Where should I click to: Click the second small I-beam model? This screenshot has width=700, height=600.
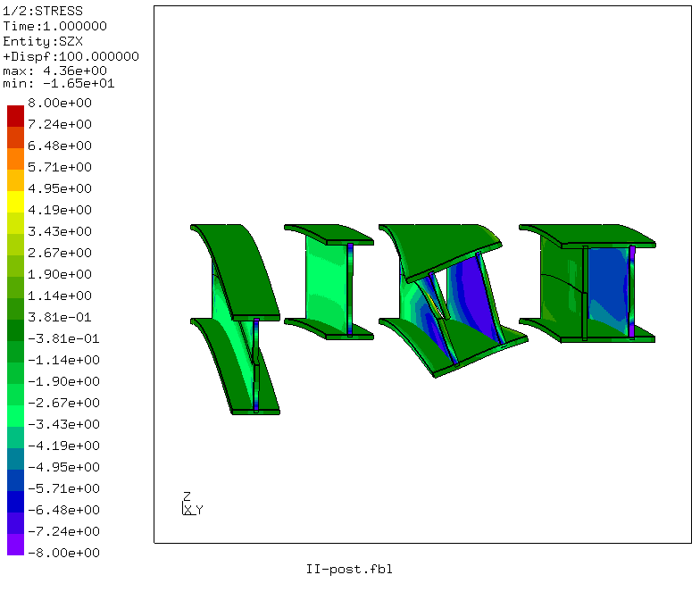tap(329, 282)
